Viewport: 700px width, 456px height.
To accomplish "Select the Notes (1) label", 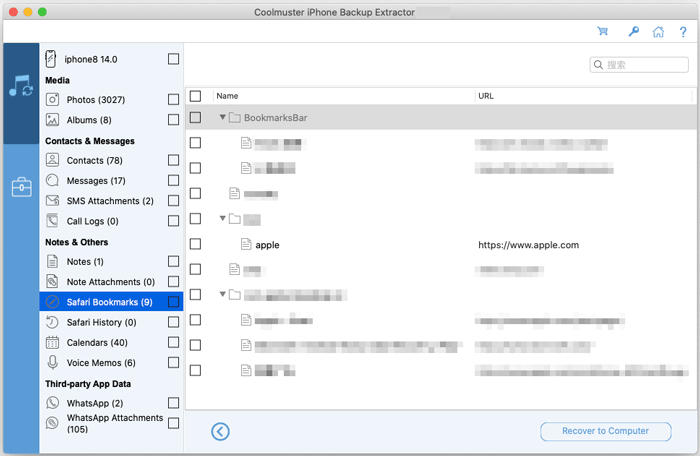I will coord(85,262).
